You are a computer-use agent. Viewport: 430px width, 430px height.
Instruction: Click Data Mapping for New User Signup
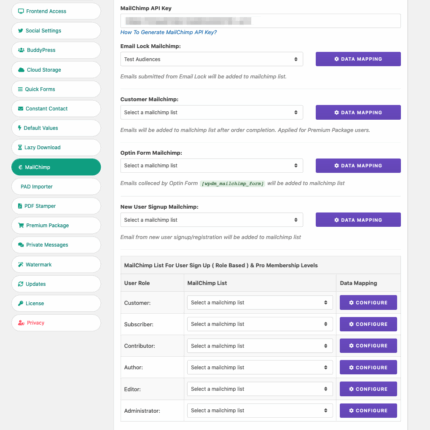click(x=358, y=220)
